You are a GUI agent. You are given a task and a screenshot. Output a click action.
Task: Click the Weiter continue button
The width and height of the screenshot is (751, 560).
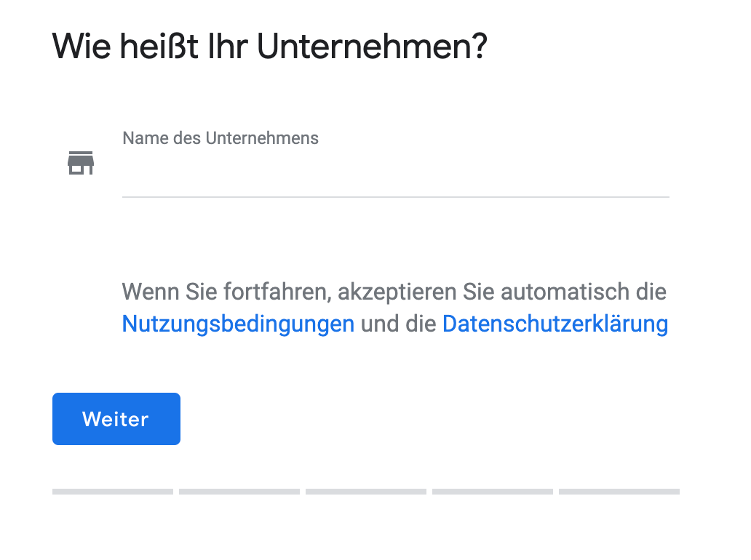[116, 418]
